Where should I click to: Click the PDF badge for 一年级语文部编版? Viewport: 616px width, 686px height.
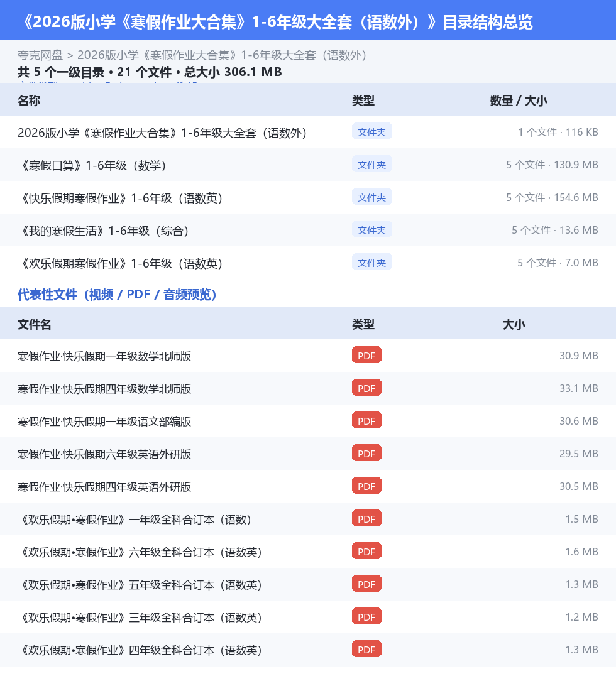366,421
